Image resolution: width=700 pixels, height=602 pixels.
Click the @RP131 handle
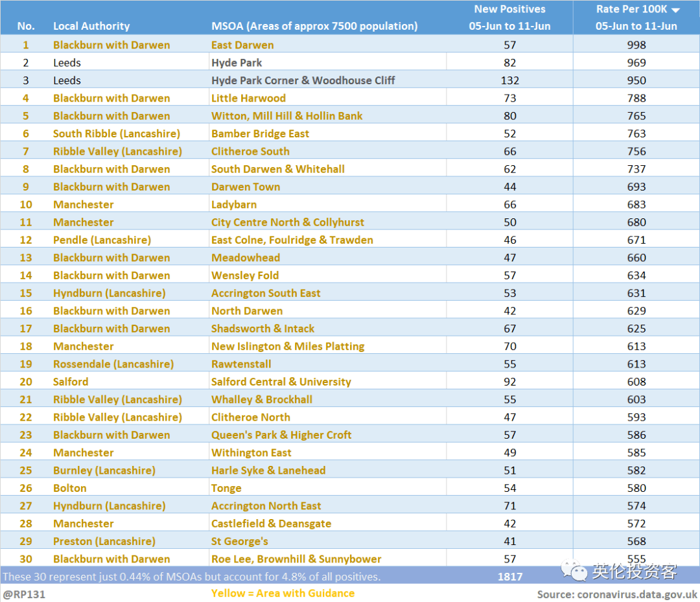point(24,594)
